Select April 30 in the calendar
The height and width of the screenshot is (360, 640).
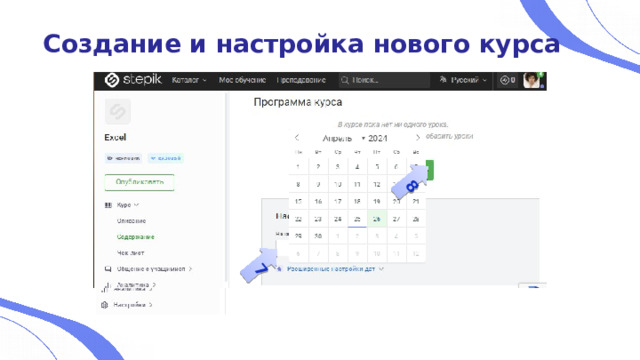[x=318, y=236]
